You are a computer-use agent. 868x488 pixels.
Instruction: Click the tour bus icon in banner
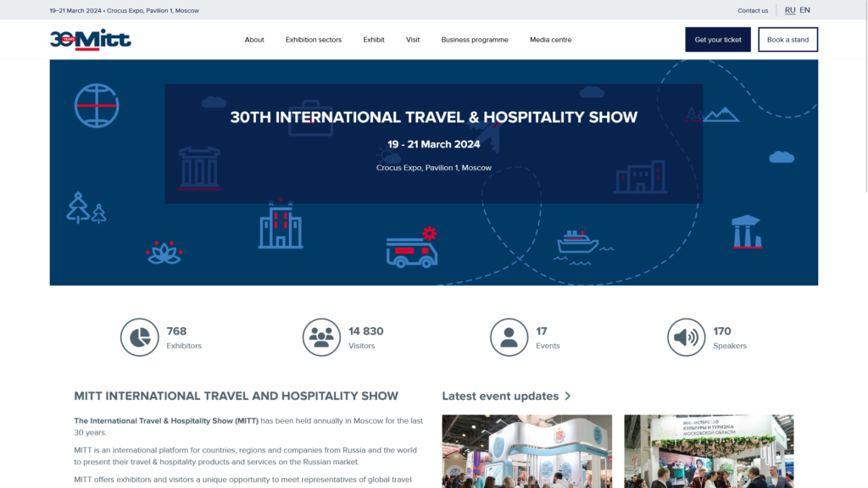click(413, 248)
